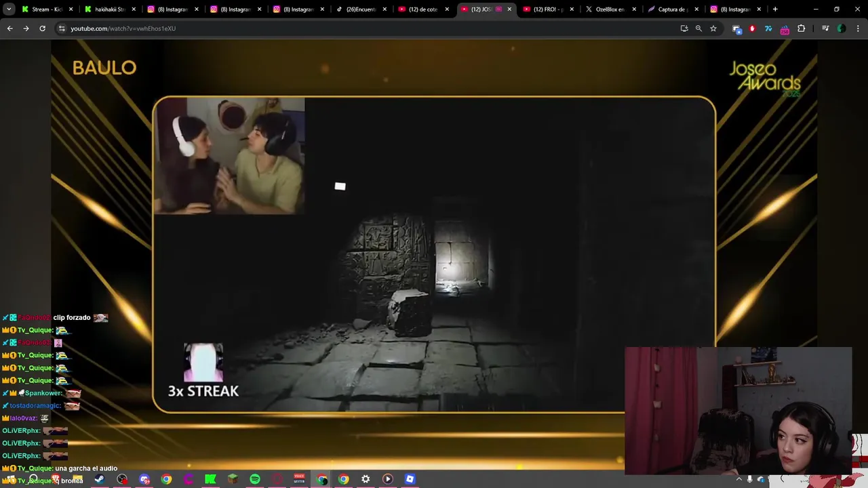
Task: Click the 'clip forzado' chat message
Action: tap(72, 317)
